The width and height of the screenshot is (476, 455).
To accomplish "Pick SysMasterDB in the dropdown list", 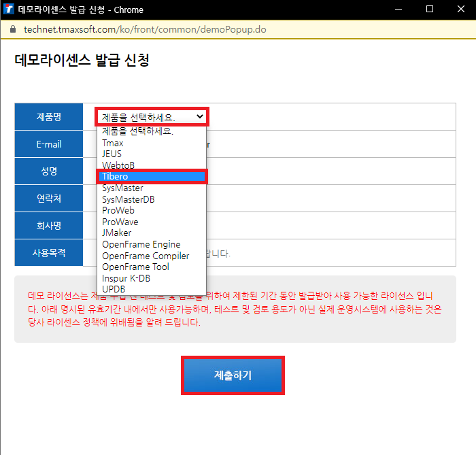I will point(152,199).
